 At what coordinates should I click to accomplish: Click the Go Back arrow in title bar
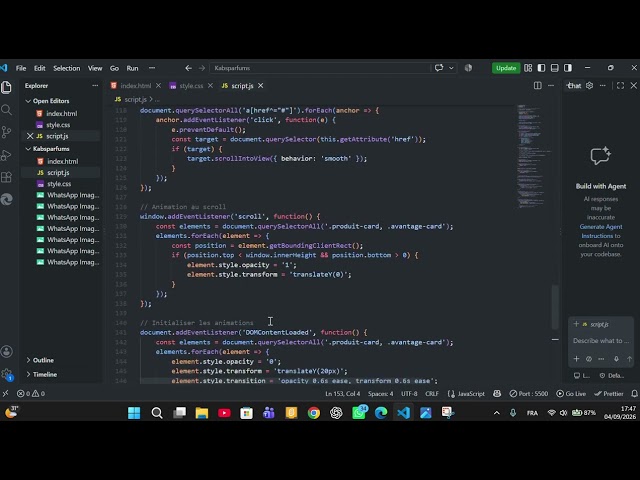188,68
